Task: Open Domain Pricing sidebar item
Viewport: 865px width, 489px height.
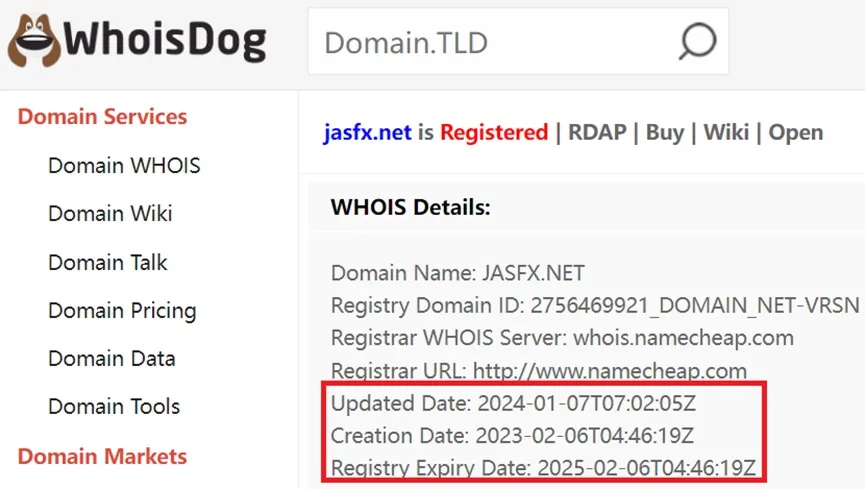Action: click(122, 311)
